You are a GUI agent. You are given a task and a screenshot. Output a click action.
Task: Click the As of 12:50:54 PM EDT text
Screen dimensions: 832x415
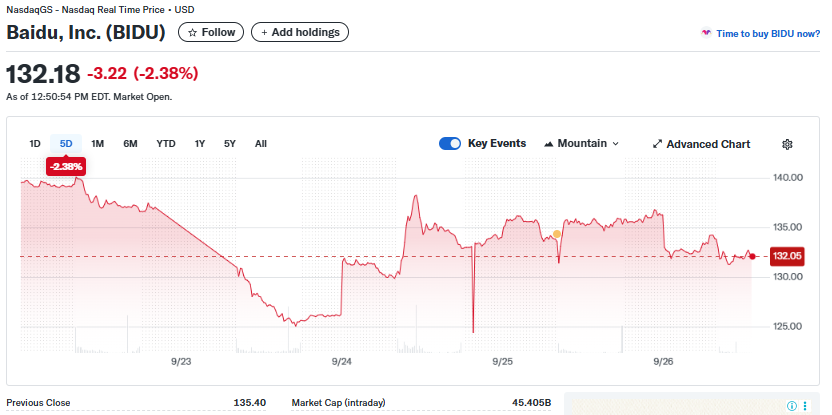[89, 97]
